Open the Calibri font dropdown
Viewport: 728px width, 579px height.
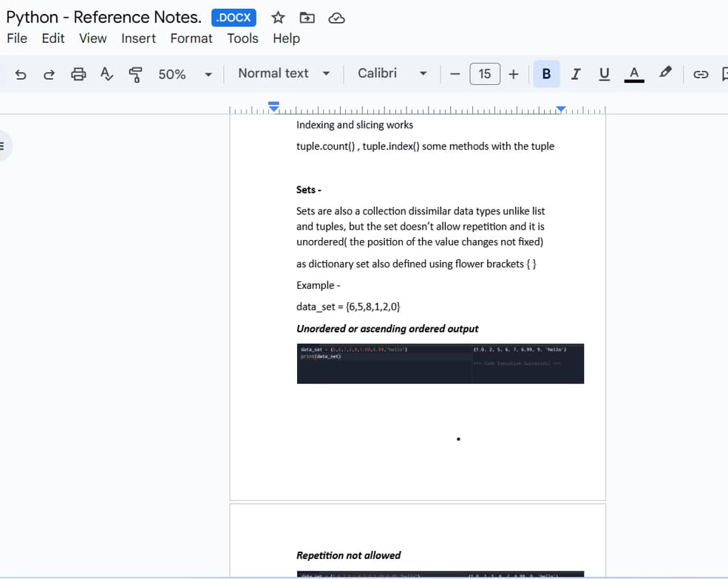[392, 73]
